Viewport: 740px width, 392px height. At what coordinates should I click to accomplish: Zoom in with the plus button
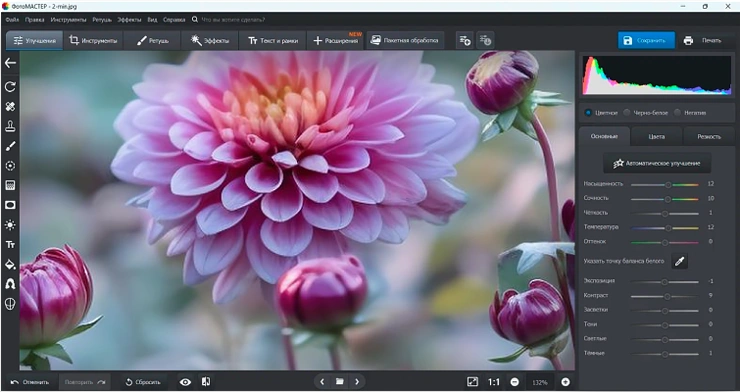pyautogui.click(x=565, y=382)
